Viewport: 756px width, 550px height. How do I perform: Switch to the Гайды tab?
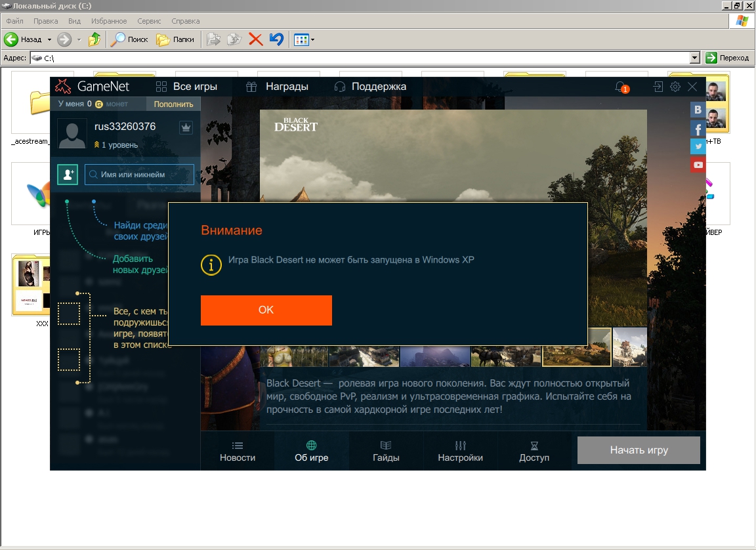point(386,451)
